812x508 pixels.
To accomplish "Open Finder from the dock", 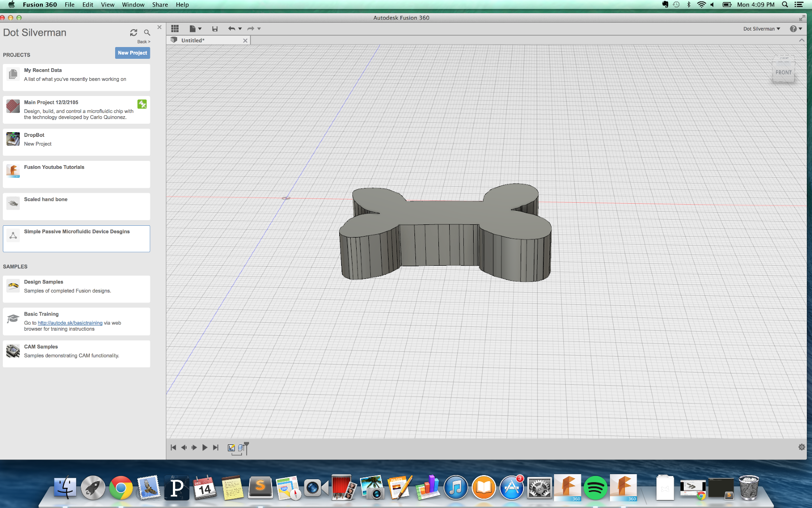I will coord(65,488).
